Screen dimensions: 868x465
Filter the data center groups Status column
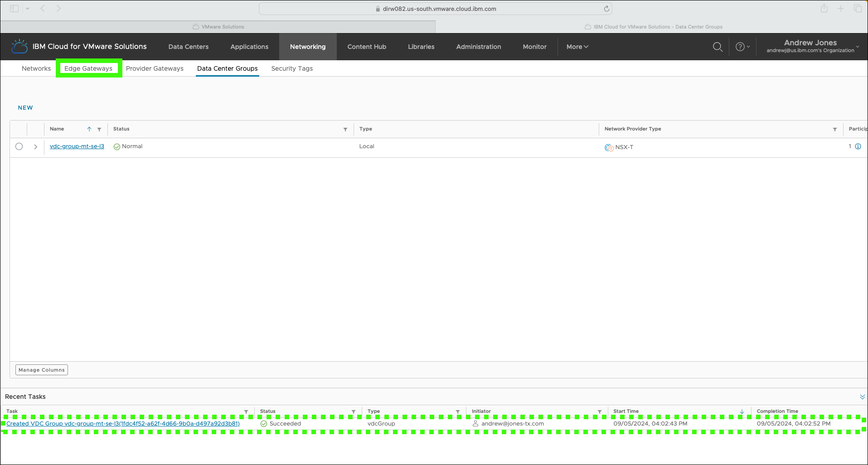(345, 129)
